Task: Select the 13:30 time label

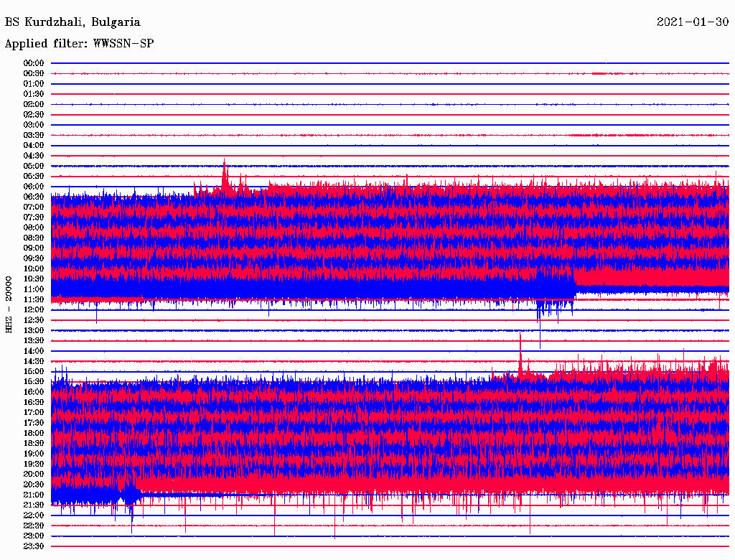Action: pos(34,340)
